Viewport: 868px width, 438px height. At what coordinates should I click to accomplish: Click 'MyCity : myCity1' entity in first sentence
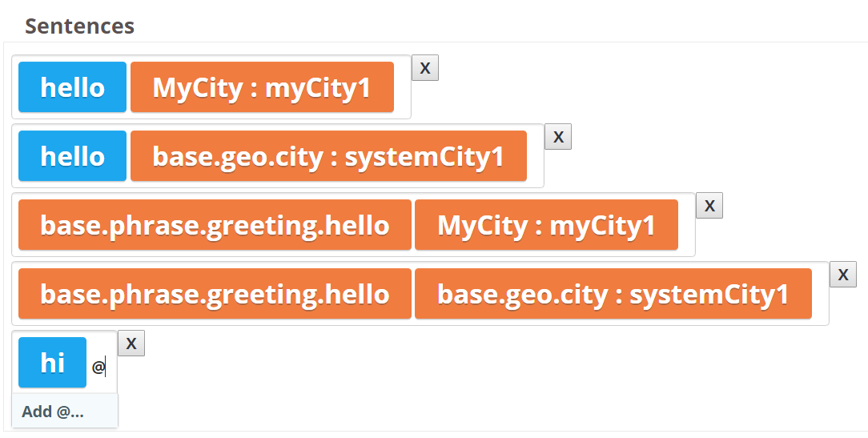[262, 87]
